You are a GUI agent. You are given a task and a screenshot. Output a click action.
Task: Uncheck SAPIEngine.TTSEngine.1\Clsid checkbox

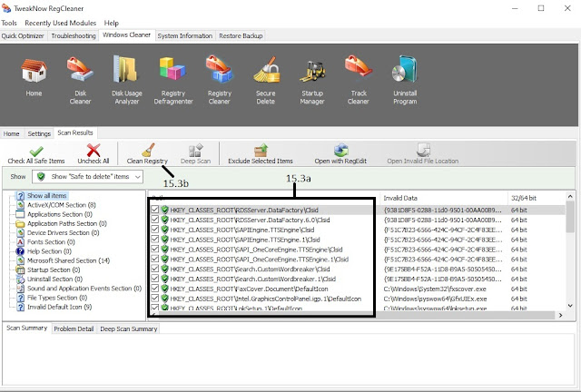[155, 239]
